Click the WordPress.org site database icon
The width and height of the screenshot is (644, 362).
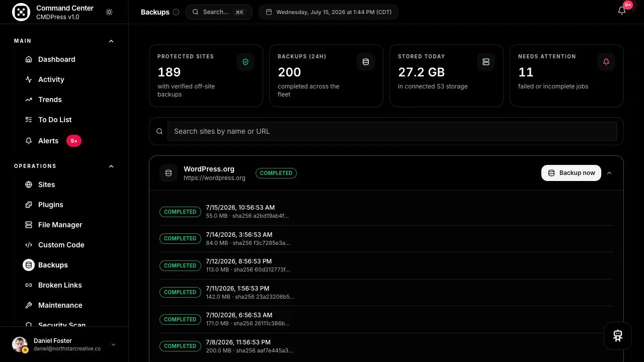pos(169,173)
